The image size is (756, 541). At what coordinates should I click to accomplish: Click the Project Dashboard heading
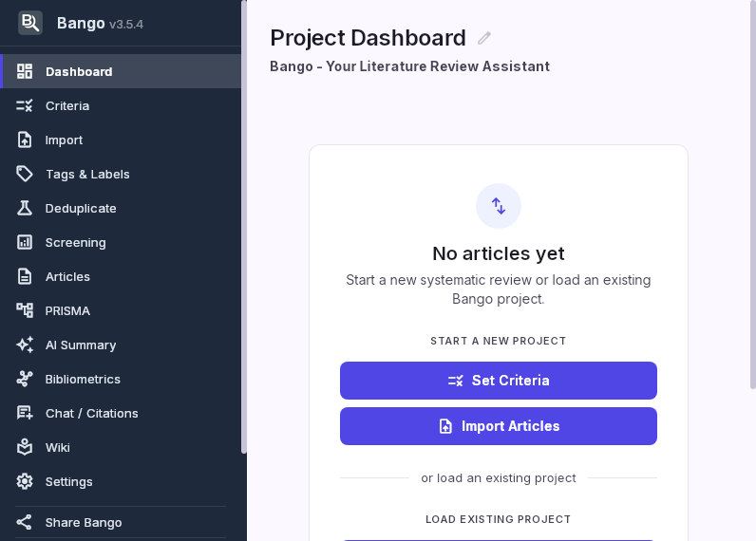click(368, 38)
